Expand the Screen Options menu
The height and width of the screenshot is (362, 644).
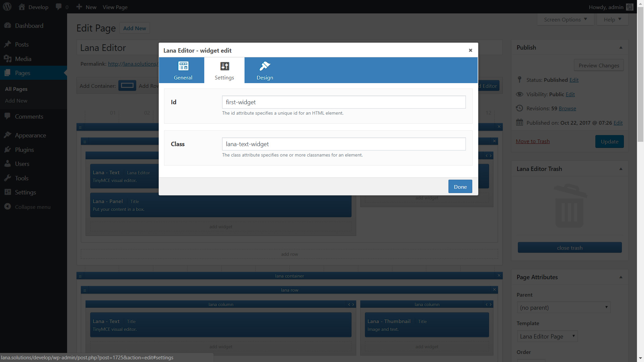[565, 19]
